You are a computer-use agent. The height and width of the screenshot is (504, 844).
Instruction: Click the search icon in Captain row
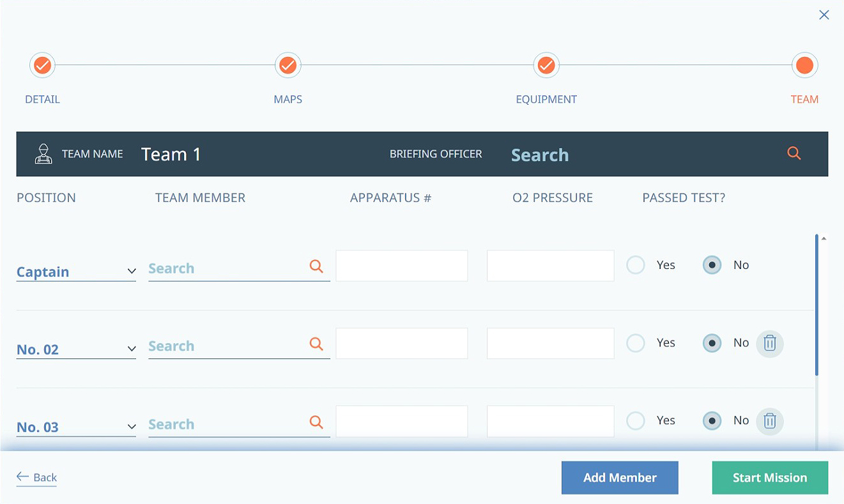316,266
